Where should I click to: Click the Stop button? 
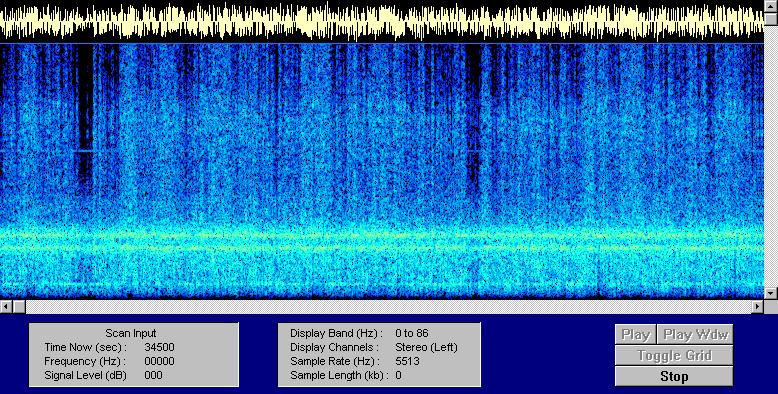(674, 376)
